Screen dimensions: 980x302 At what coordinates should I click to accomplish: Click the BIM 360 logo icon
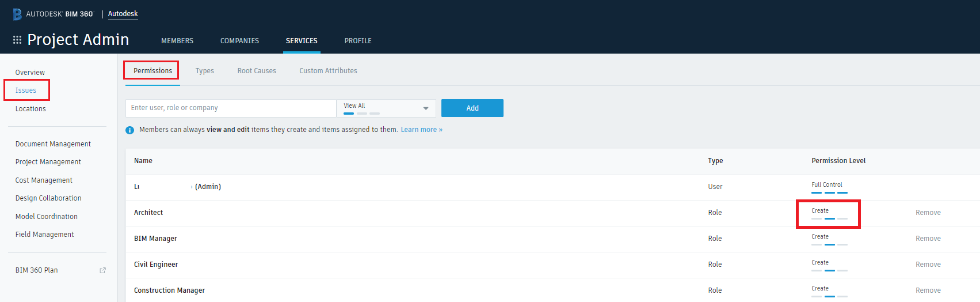17,14
